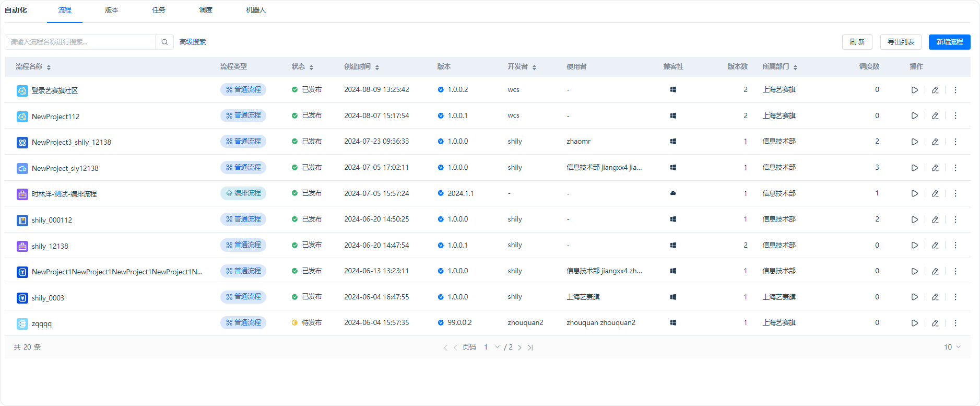This screenshot has height=406, width=980.
Task: Sort by 所属部门 column
Action: 795,67
